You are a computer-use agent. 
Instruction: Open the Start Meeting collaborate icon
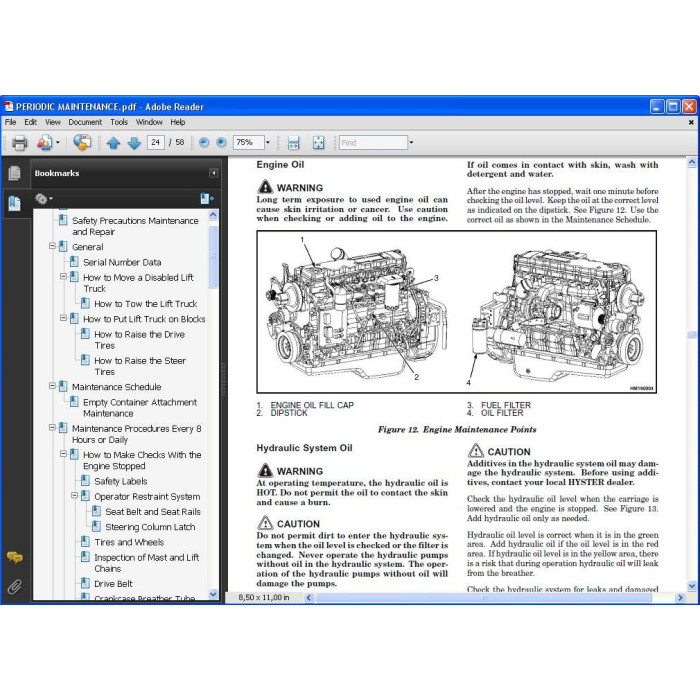click(44, 143)
